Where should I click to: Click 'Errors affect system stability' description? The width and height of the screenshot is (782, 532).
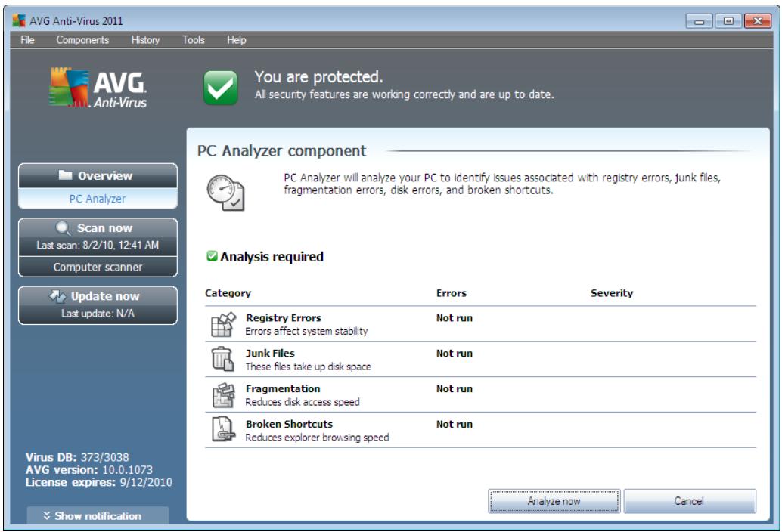[306, 331]
